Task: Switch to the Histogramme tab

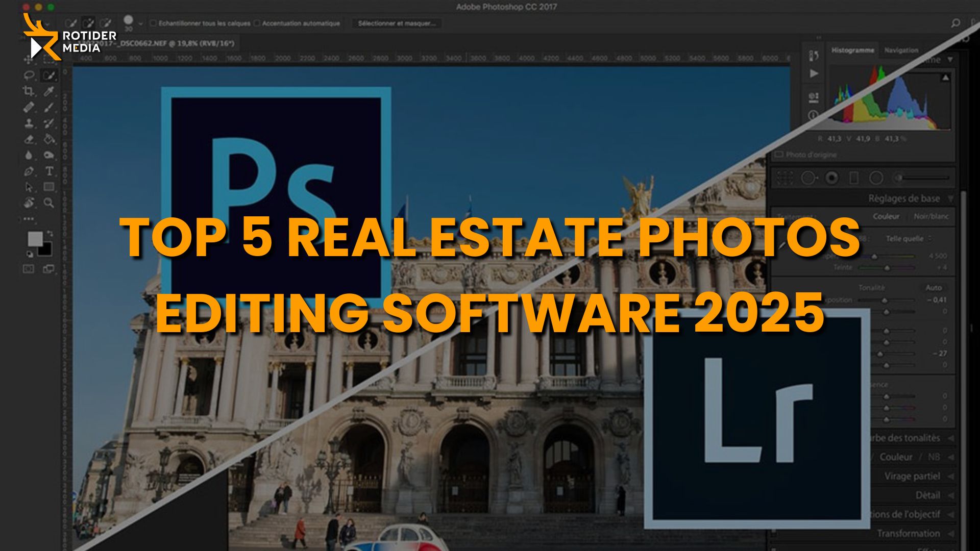Action: pyautogui.click(x=852, y=50)
